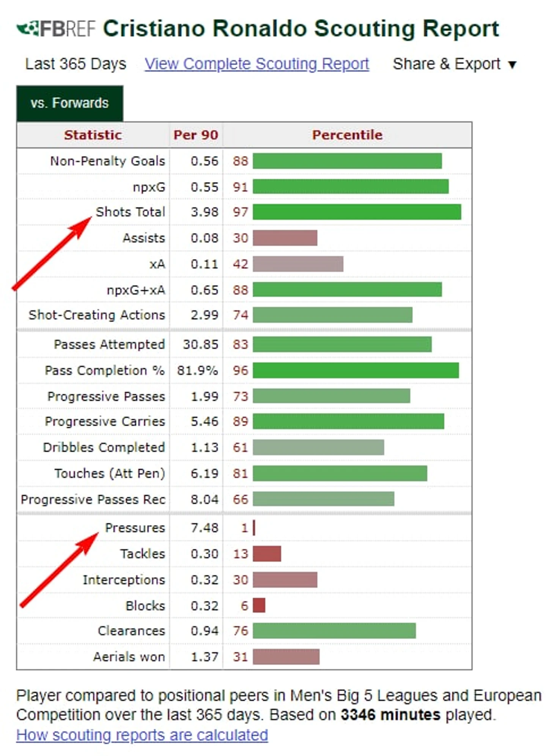Viewport: 554px width, 756px height.
Task: Click the red arrow pointing to Shots Total
Action: pos(52,253)
